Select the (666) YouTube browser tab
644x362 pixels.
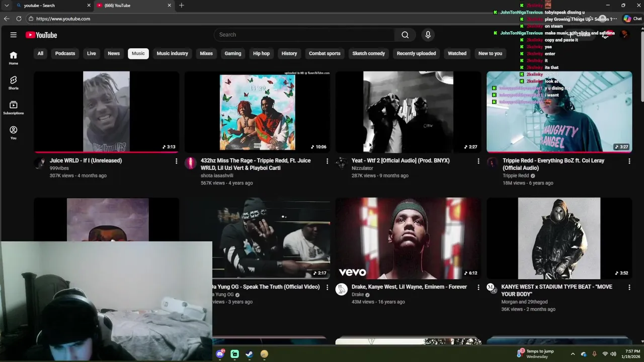click(133, 6)
